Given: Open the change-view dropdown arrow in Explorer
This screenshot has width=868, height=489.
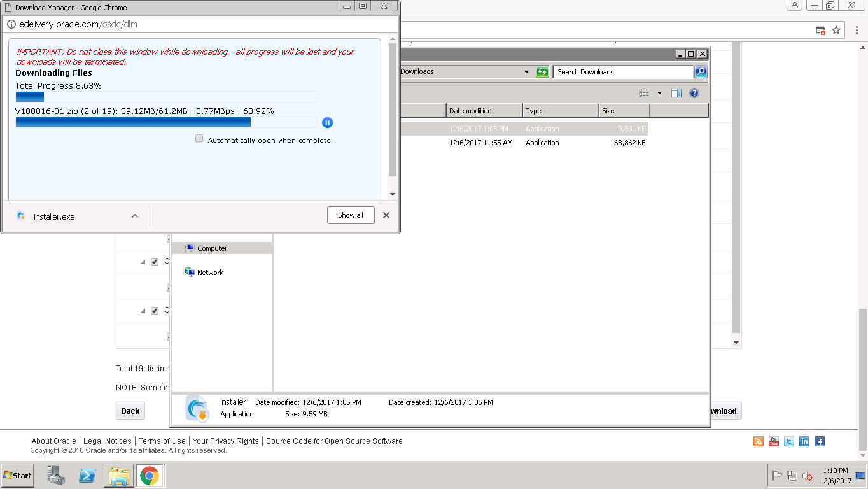Looking at the screenshot, I should coord(659,92).
